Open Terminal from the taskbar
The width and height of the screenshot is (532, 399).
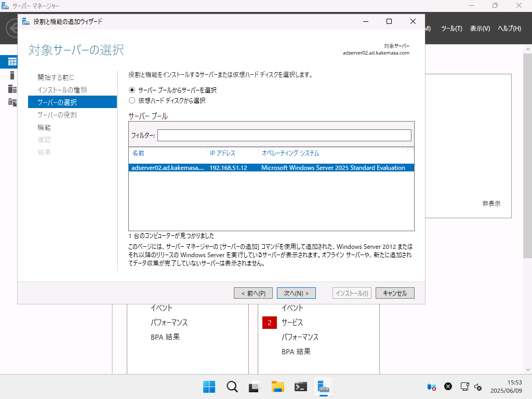pyautogui.click(x=301, y=387)
